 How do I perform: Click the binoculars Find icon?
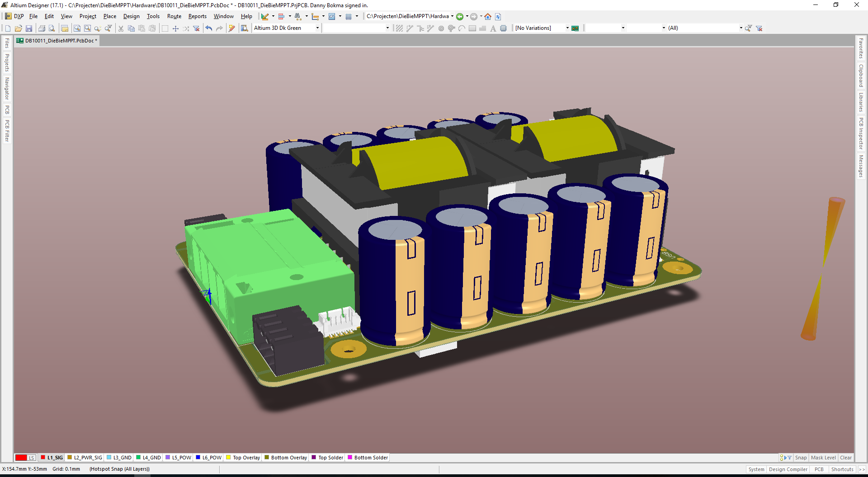coord(297,17)
